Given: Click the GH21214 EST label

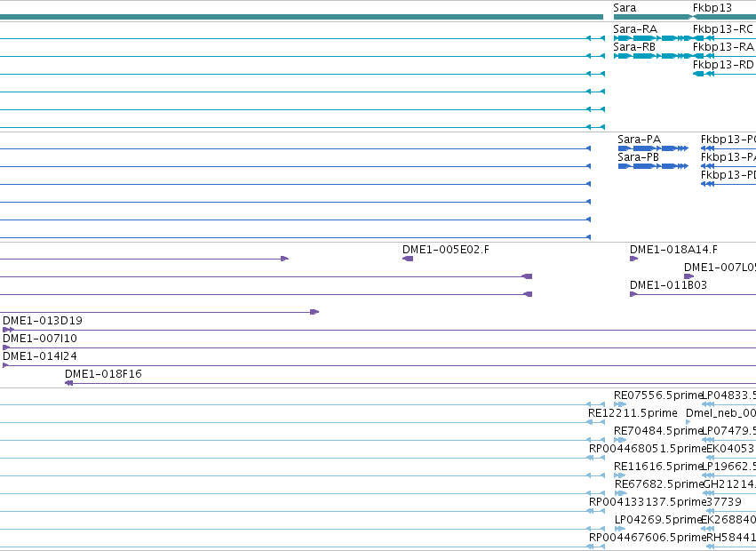Looking at the screenshot, I should pos(729,484).
